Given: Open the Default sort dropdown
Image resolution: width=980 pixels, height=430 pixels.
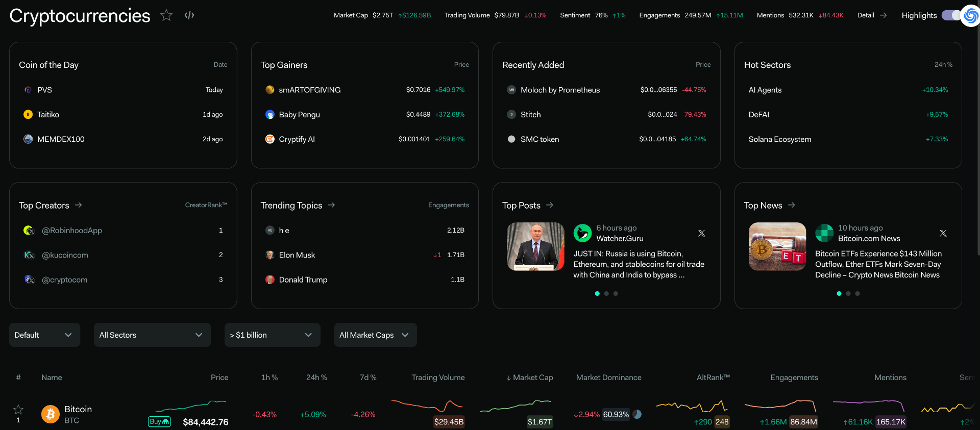Looking at the screenshot, I should [44, 335].
